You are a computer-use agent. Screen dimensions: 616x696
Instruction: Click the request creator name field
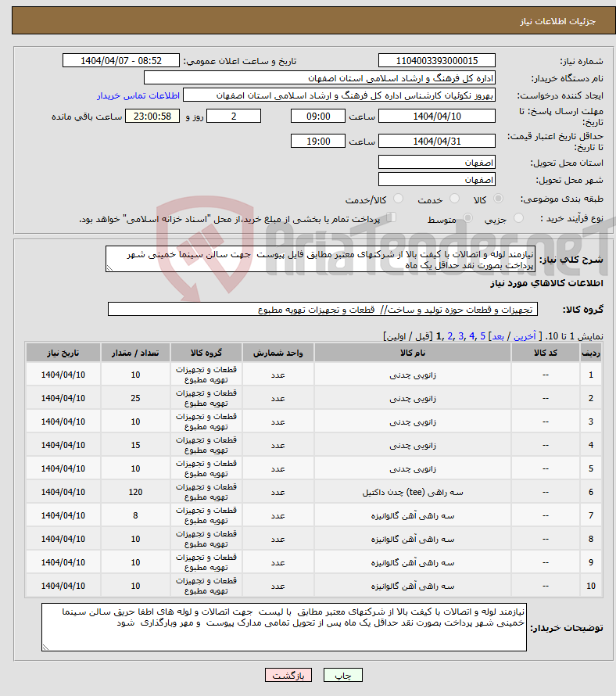tap(339, 95)
